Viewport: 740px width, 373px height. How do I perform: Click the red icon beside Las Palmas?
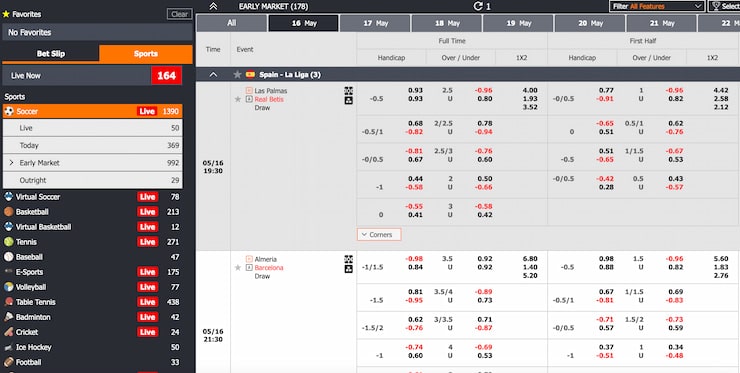(249, 90)
